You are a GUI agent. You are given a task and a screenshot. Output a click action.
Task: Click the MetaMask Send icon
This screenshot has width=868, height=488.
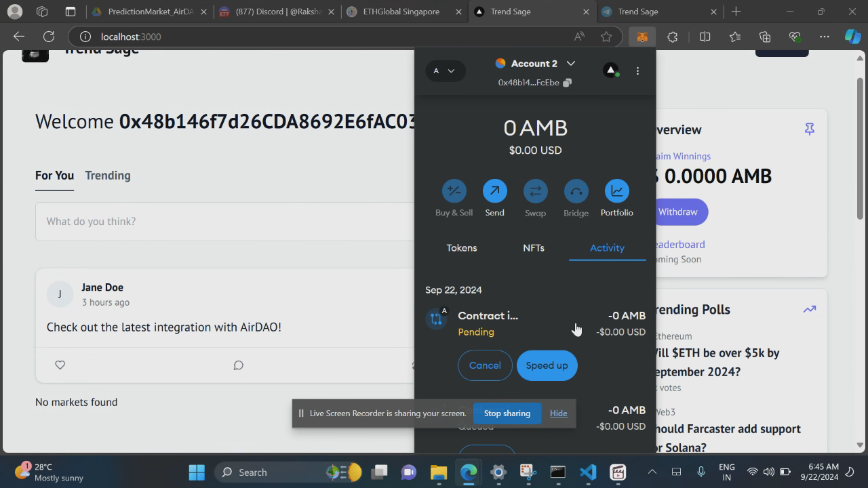coord(494,191)
